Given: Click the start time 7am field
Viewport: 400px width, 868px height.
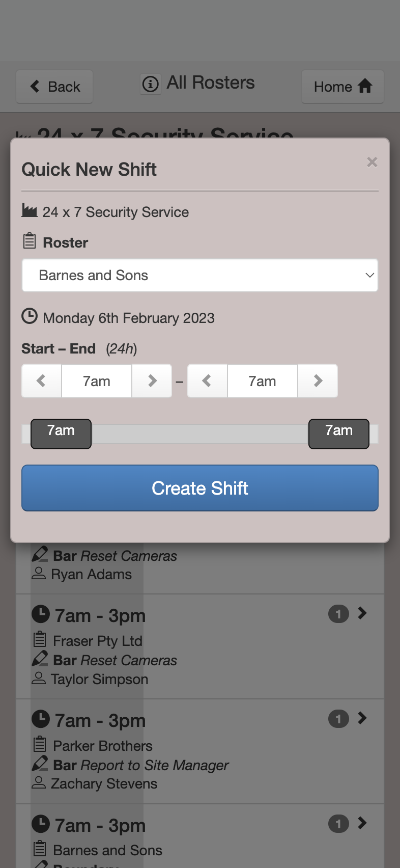Looking at the screenshot, I should [97, 381].
